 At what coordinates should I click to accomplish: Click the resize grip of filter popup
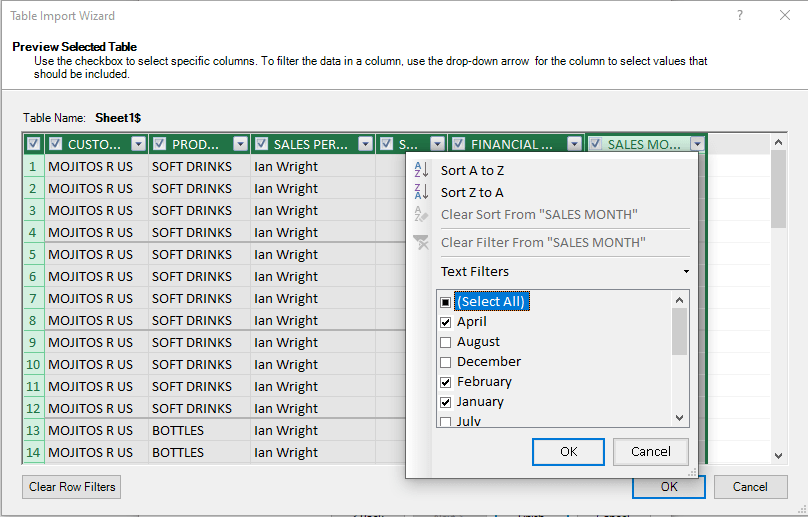[x=692, y=472]
